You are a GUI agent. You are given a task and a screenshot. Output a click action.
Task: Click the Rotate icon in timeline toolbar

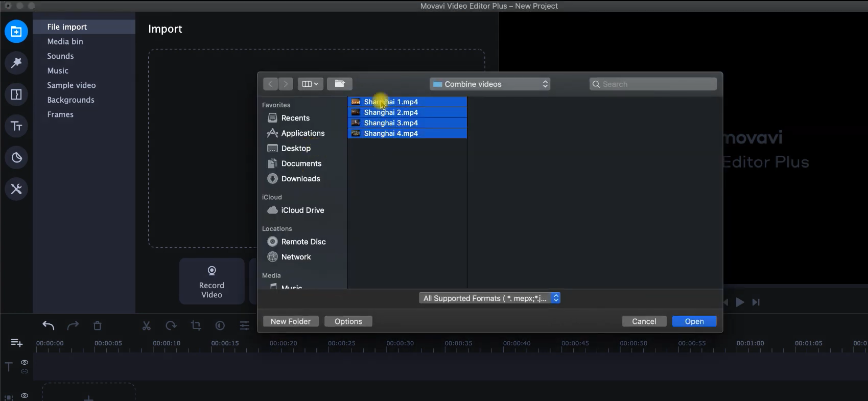point(171,325)
